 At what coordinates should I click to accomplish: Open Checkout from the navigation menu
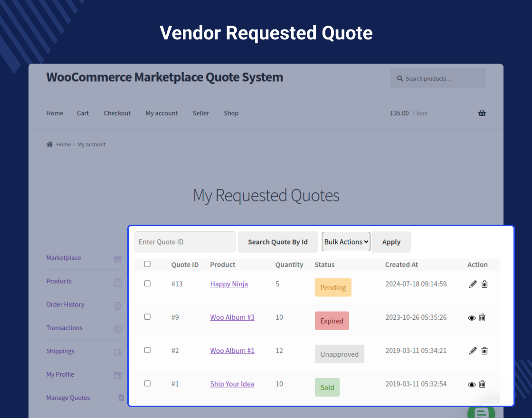coord(117,113)
